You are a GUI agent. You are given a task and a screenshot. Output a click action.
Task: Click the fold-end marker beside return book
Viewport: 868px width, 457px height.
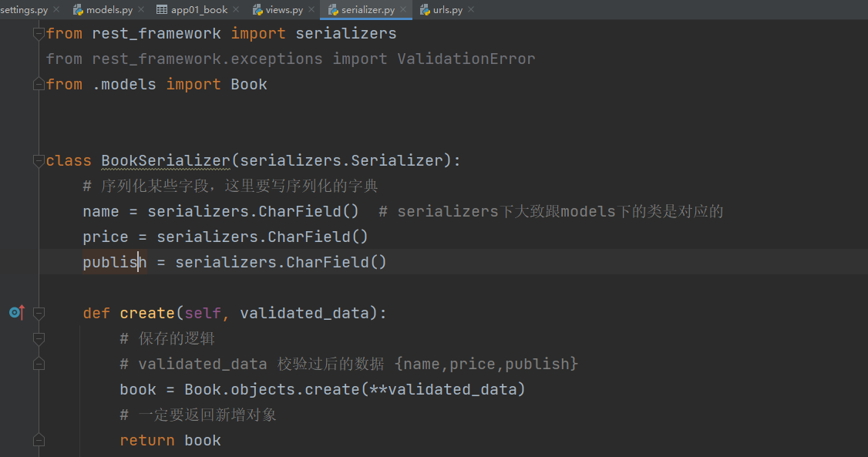click(x=39, y=441)
